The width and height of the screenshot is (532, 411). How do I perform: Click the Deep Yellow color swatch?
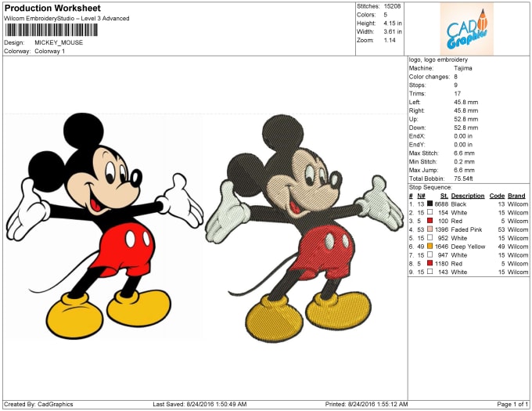pos(430,246)
